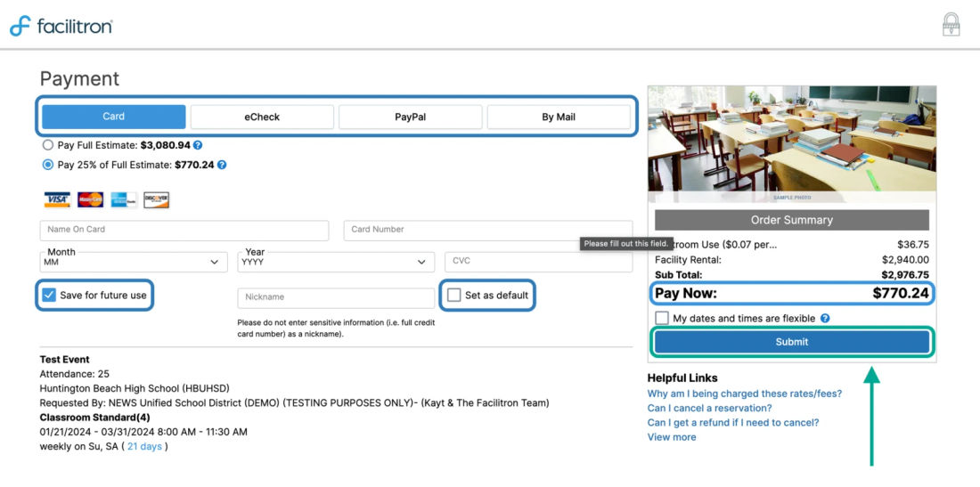Image resolution: width=980 pixels, height=487 pixels.
Task: Click the MasterCard icon
Action: click(x=91, y=199)
